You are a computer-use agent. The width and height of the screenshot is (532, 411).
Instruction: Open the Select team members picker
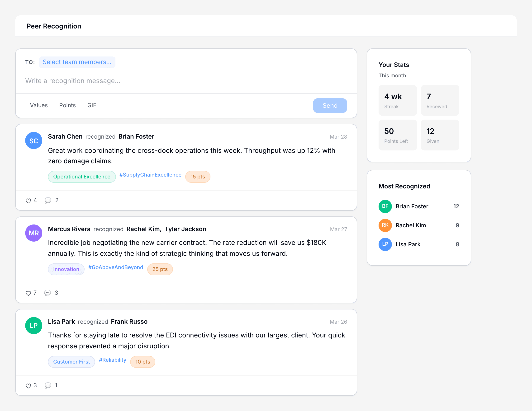(77, 62)
